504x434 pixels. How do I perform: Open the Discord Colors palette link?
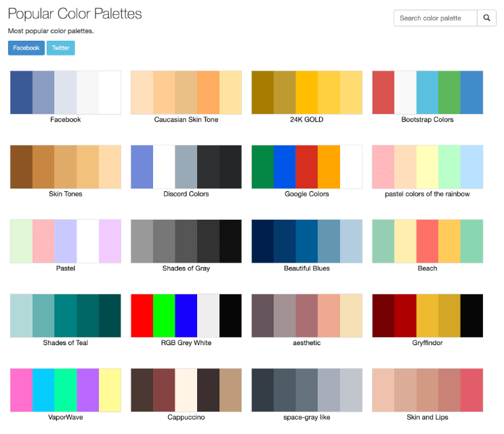pyautogui.click(x=186, y=194)
